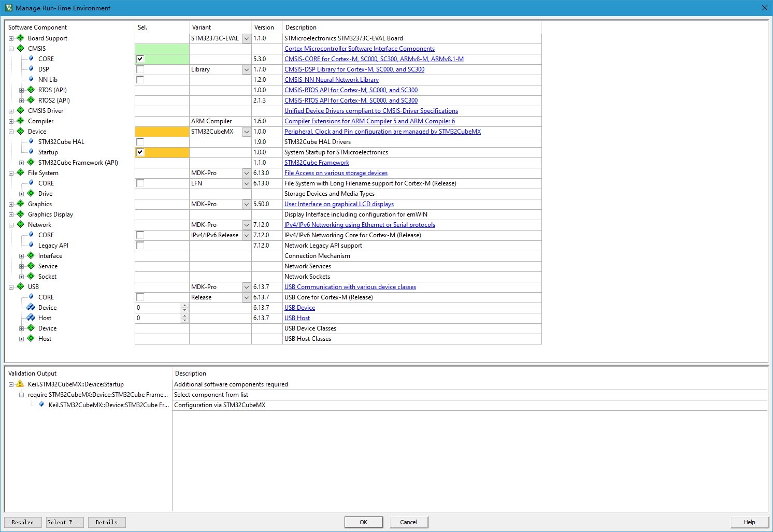Open the USB CORE Release variant dropdown

tap(247, 297)
